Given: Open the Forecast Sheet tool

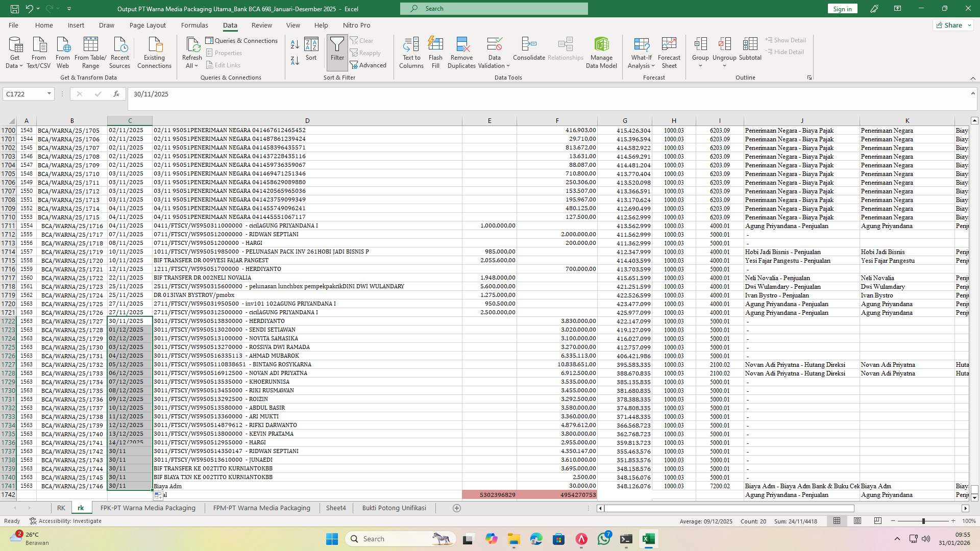Looking at the screenshot, I should [669, 51].
